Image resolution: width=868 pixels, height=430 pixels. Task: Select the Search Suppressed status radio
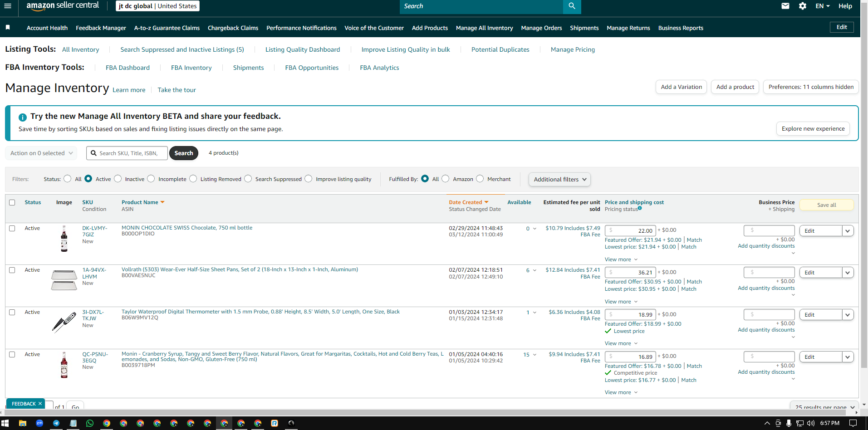click(x=248, y=179)
